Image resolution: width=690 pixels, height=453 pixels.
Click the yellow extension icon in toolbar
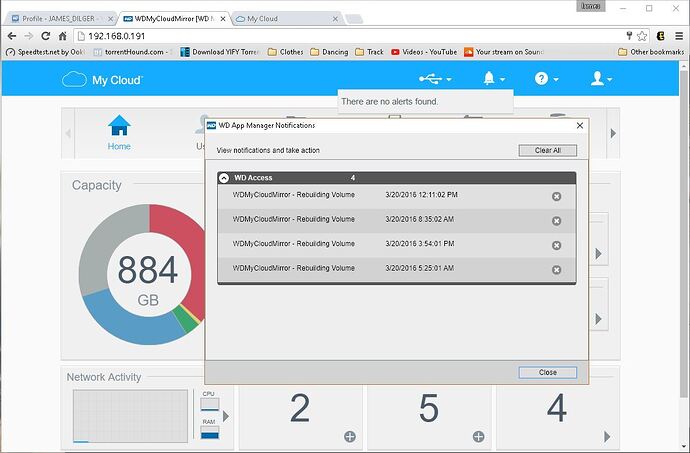click(x=661, y=36)
